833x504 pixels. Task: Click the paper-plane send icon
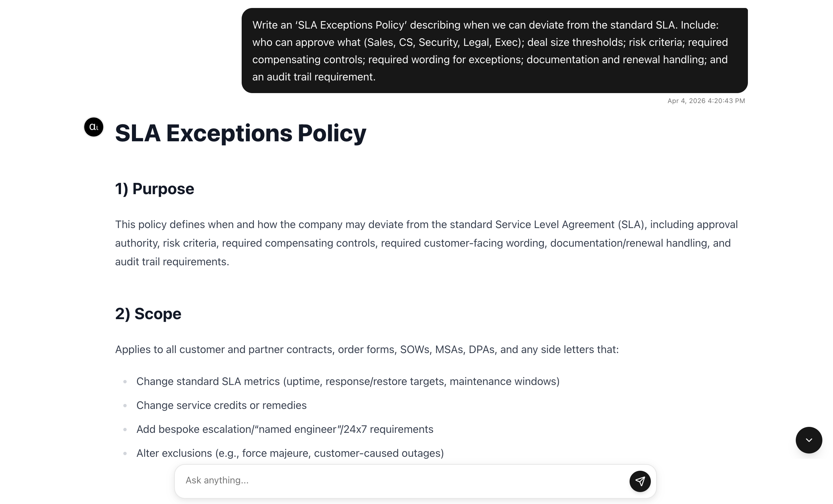(640, 481)
